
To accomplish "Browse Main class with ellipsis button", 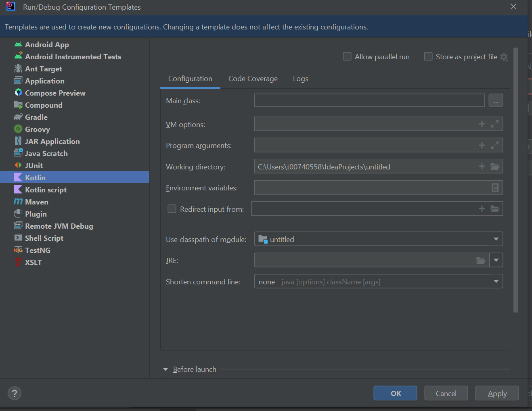I will [496, 100].
